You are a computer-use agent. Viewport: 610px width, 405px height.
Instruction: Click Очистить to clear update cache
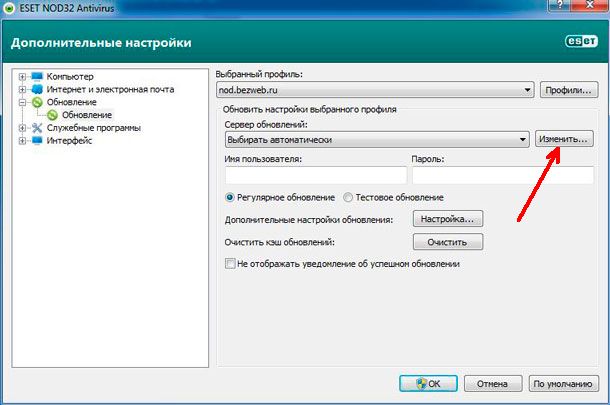(x=448, y=242)
